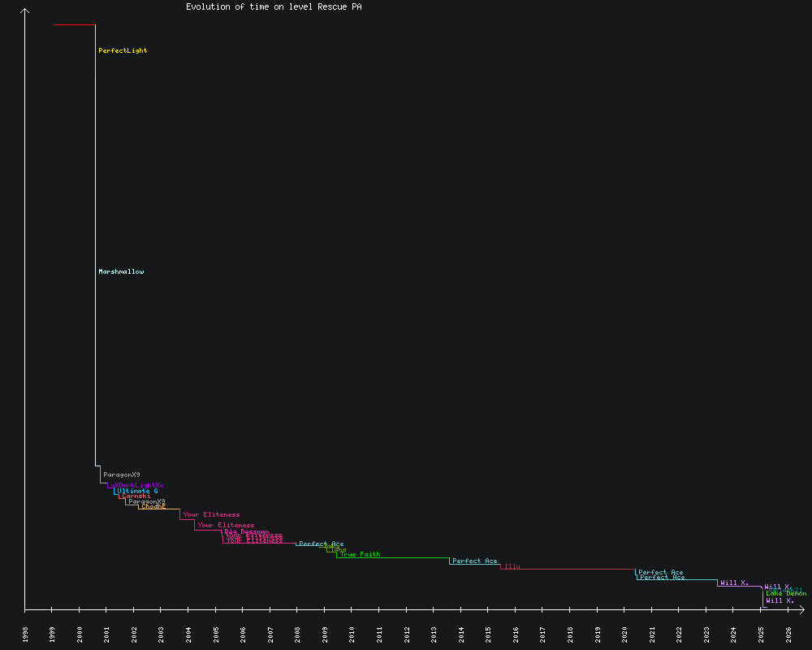Click the arrowhead at the x-axis end

point(802,609)
